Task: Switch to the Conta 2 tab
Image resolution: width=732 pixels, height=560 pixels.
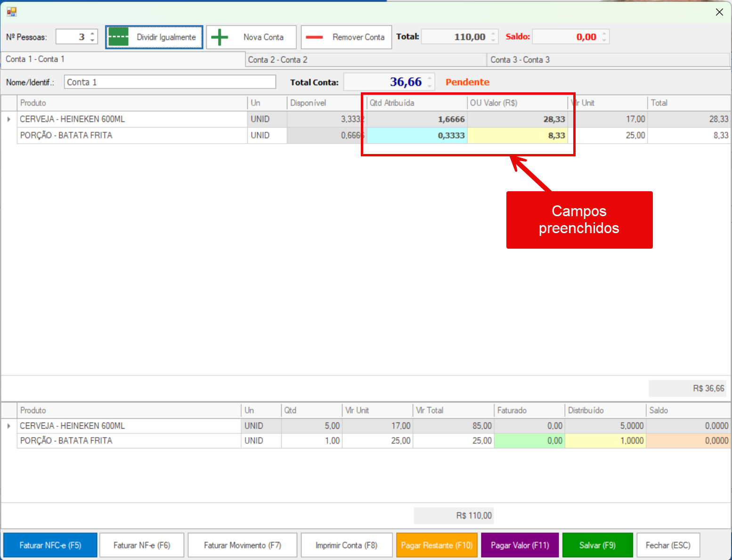Action: click(x=365, y=60)
